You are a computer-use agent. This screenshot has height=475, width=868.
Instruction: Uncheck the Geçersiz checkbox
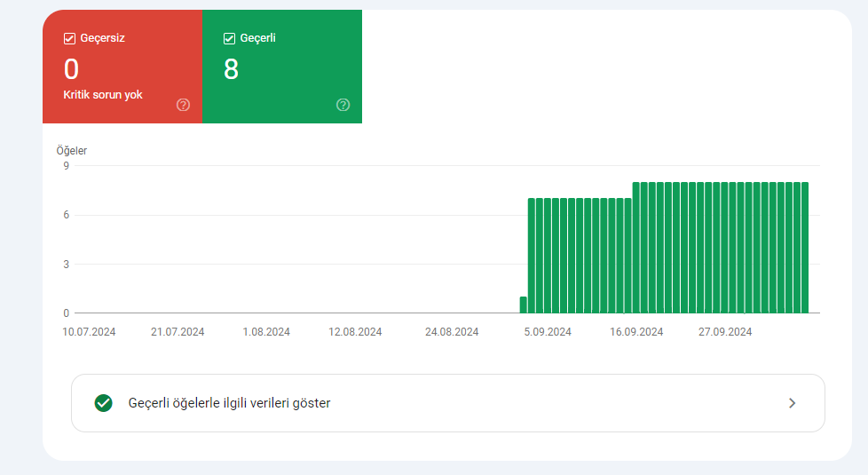pyautogui.click(x=69, y=38)
